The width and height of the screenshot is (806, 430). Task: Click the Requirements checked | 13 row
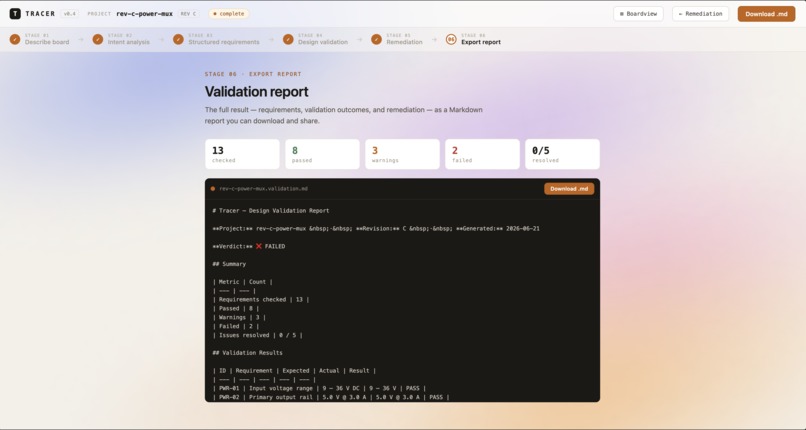pyautogui.click(x=261, y=300)
